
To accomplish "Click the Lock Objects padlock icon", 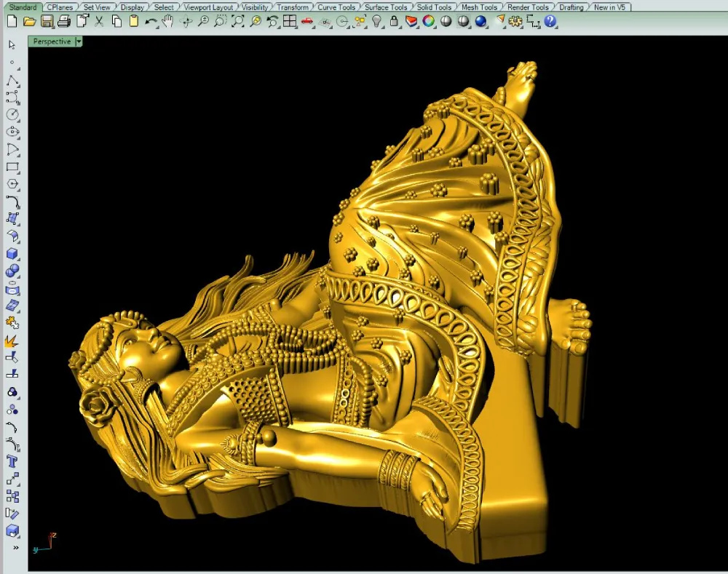I will (394, 21).
